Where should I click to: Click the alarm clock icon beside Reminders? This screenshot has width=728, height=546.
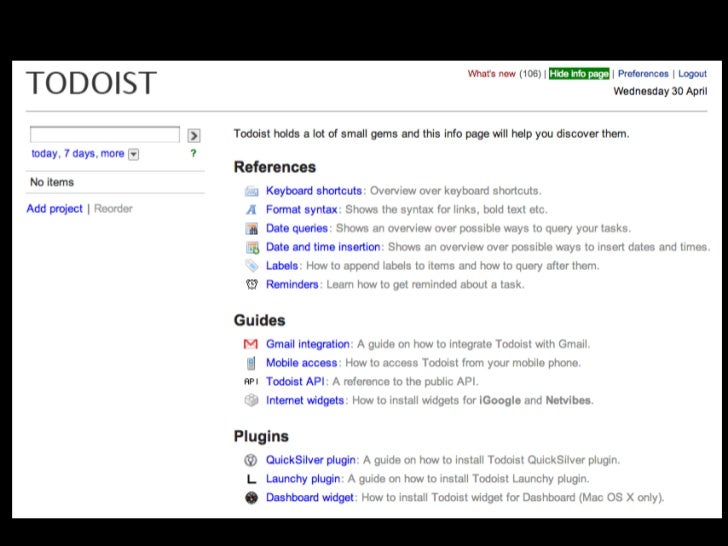252,284
